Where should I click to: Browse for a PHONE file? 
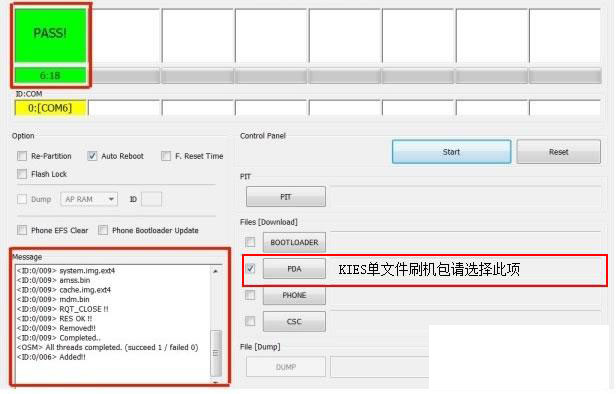294,295
